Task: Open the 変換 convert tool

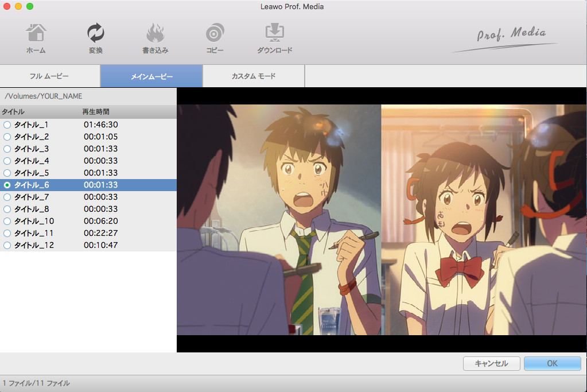Action: click(95, 38)
